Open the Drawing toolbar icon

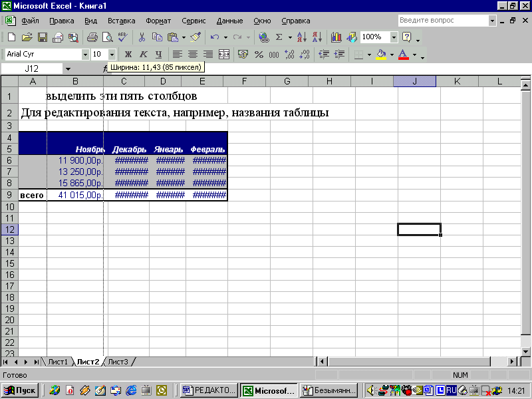352,37
